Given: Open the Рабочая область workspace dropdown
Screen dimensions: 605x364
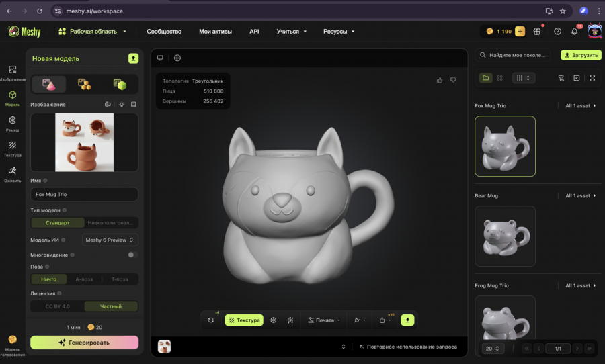Looking at the screenshot, I should (93, 31).
